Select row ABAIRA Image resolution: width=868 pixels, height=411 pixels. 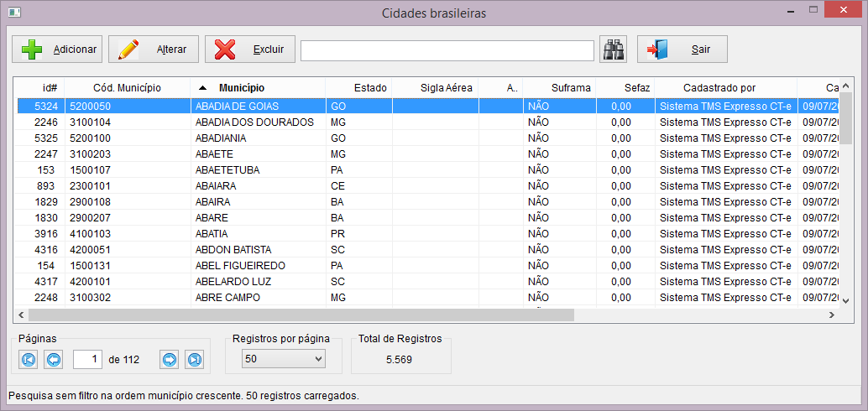coord(428,202)
